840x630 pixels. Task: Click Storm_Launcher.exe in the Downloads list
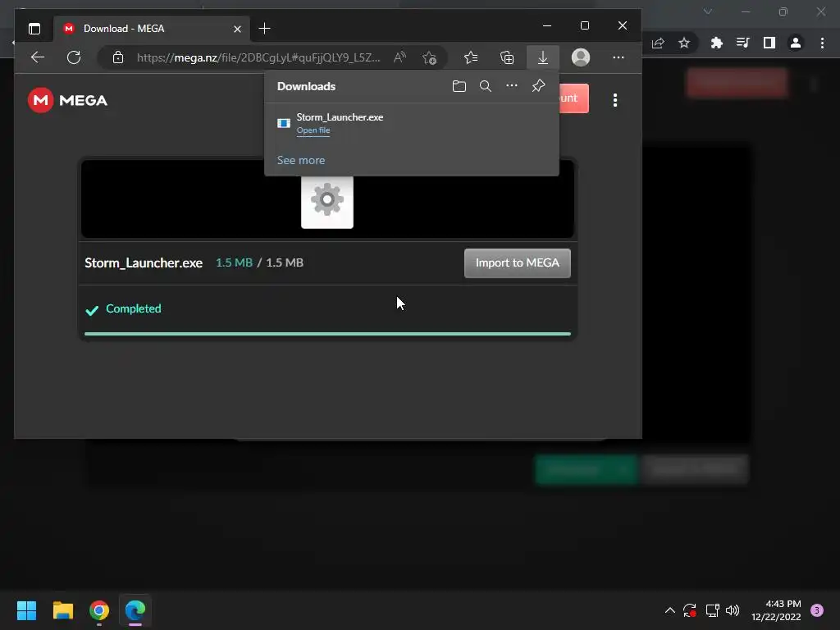[340, 116]
